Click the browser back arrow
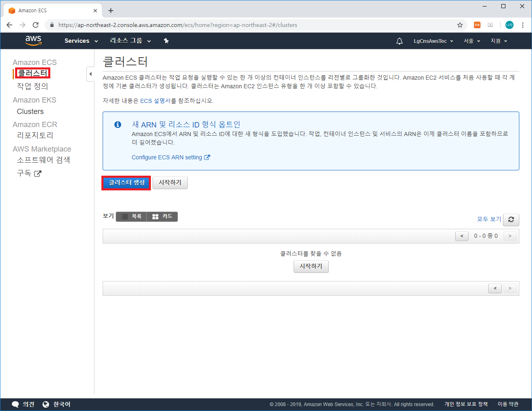Image resolution: width=532 pixels, height=411 pixels. [9, 25]
